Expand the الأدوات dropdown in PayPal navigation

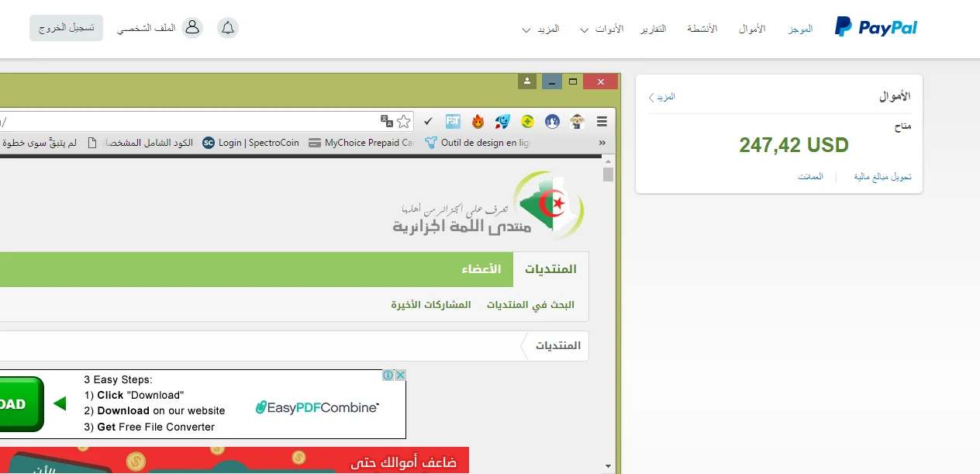(601, 29)
